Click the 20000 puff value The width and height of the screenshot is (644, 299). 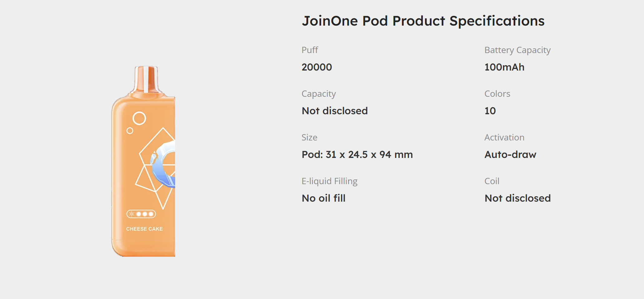pyautogui.click(x=316, y=67)
